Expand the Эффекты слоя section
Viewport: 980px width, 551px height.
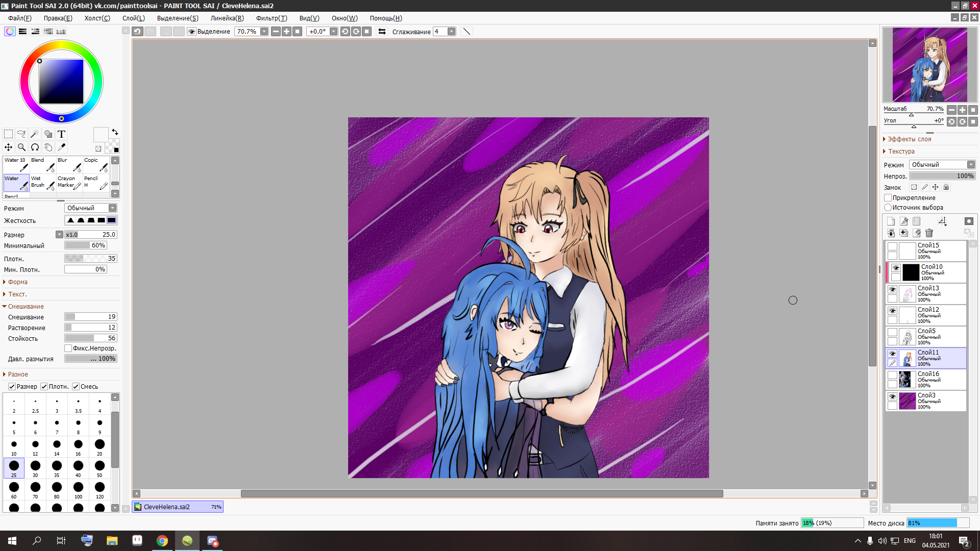click(909, 139)
